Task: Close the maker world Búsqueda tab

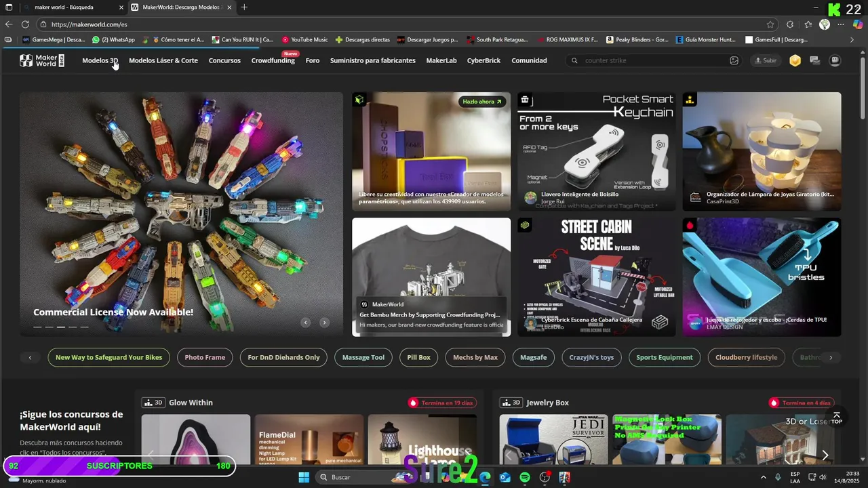Action: [121, 7]
